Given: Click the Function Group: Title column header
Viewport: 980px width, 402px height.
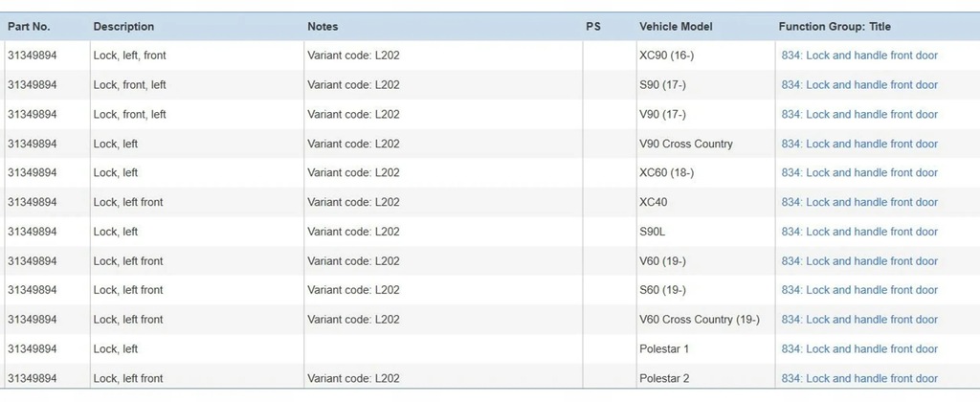Looking at the screenshot, I should pos(835,27).
